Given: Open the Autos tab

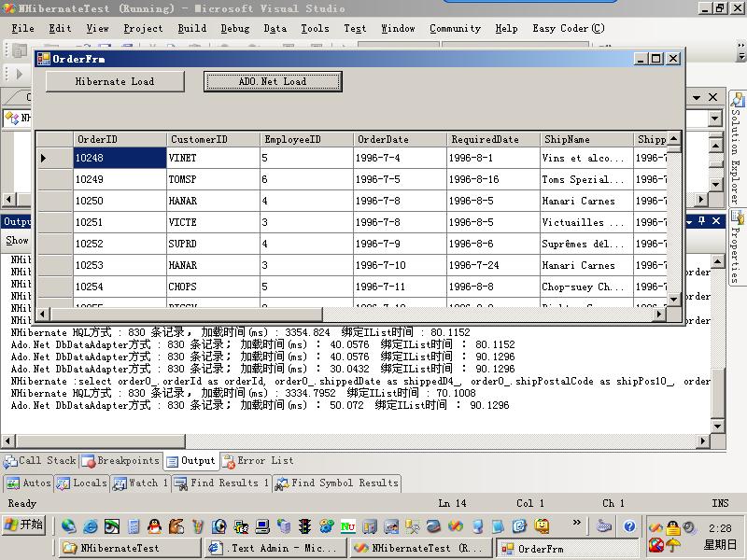Looking at the screenshot, I should coord(29,483).
